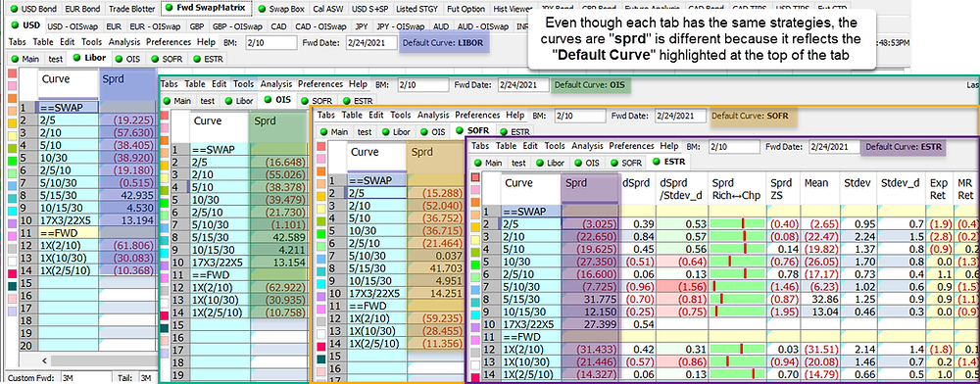Viewport: 980px width, 384px height.
Task: Click the BM field in ESTR window
Action: [733, 147]
